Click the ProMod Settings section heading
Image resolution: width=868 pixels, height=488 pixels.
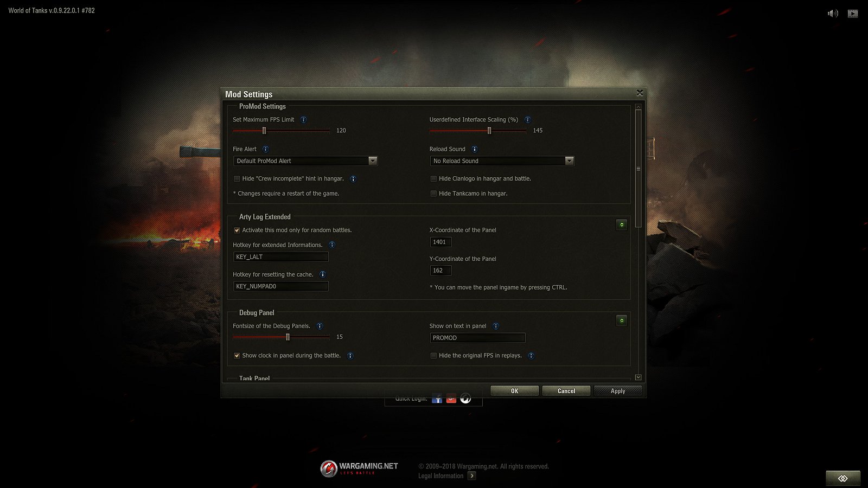pyautogui.click(x=263, y=107)
